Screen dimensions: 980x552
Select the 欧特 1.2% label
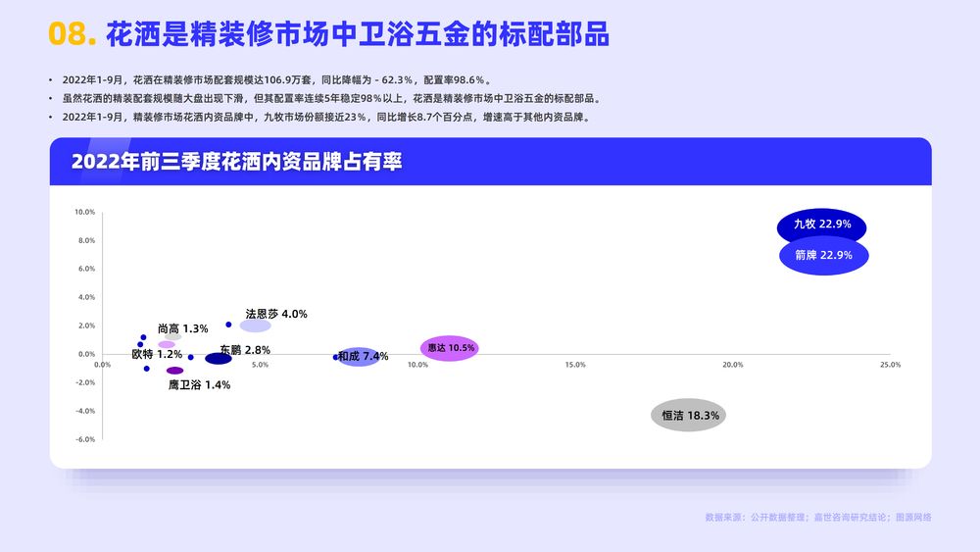click(x=157, y=355)
